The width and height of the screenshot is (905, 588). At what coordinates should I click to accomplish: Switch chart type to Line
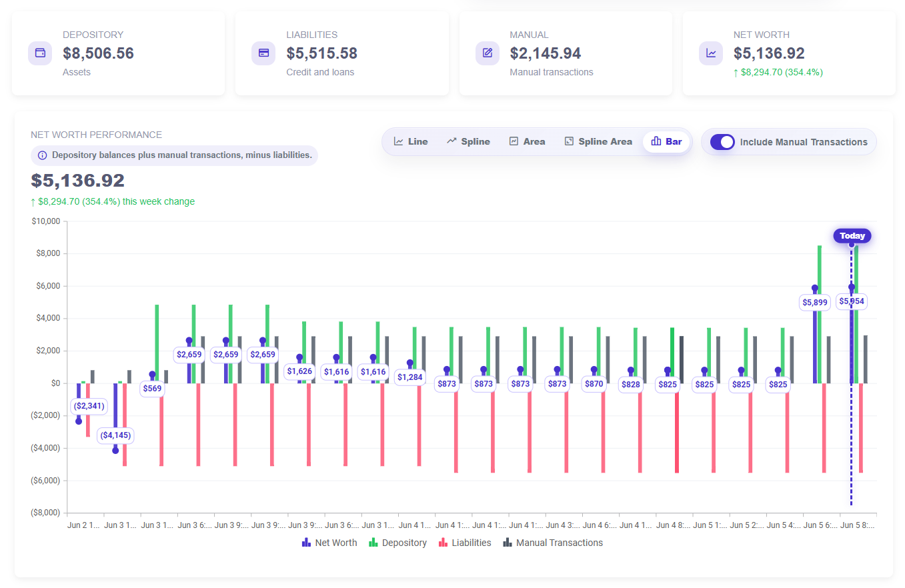click(x=411, y=141)
